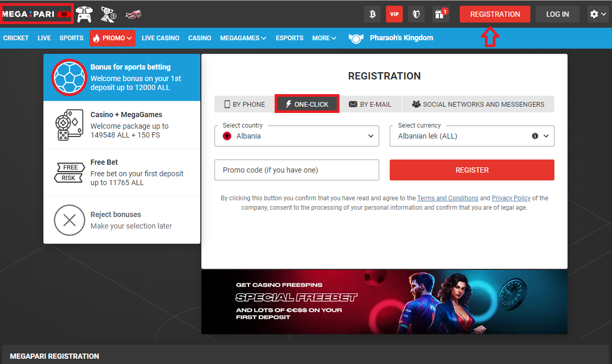This screenshot has height=364, width=612.
Task: Open the ESPORTS section
Action: [x=290, y=38]
